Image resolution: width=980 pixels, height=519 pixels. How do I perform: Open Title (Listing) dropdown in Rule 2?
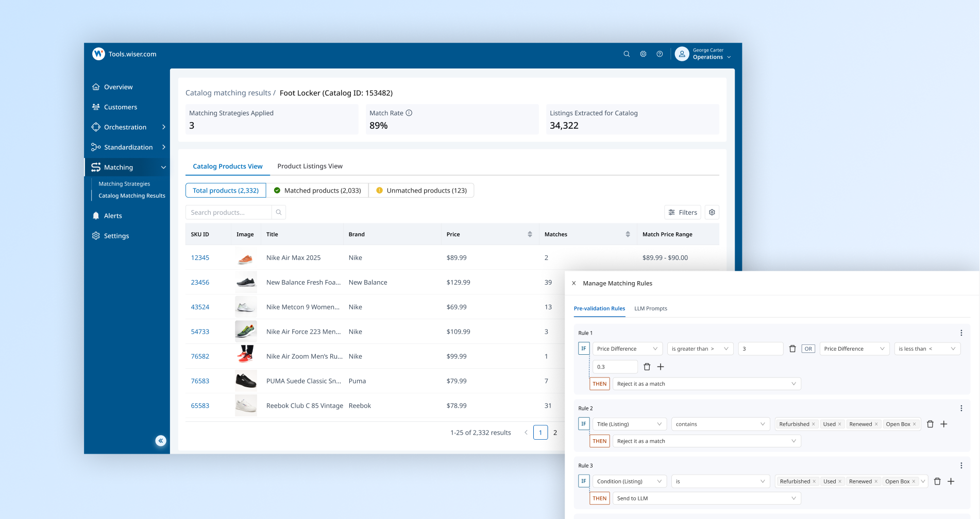630,424
